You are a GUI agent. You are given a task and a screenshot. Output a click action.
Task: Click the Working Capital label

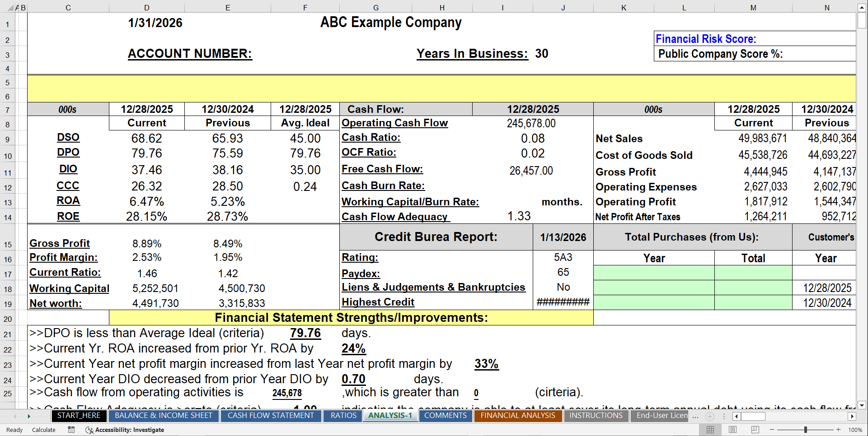pyautogui.click(x=69, y=288)
